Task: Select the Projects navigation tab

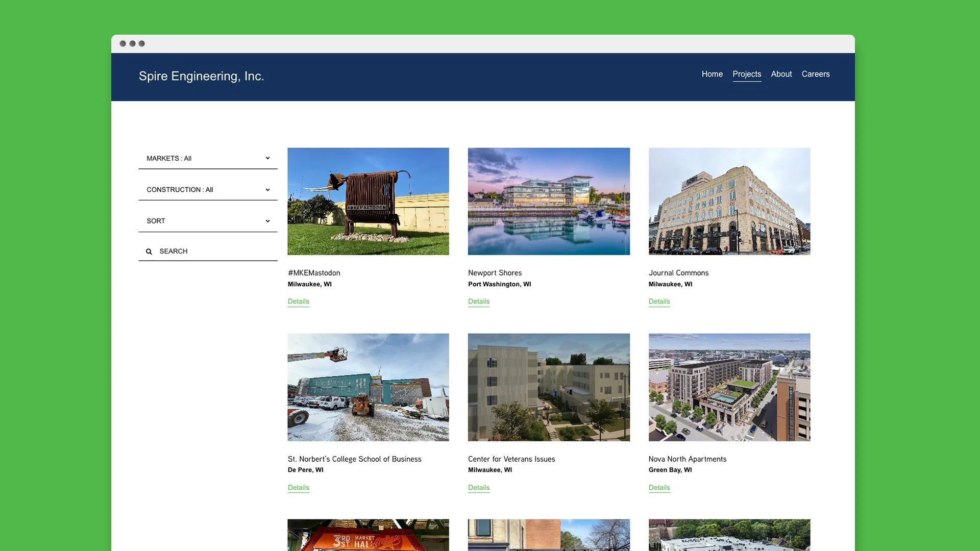Action: [x=747, y=74]
